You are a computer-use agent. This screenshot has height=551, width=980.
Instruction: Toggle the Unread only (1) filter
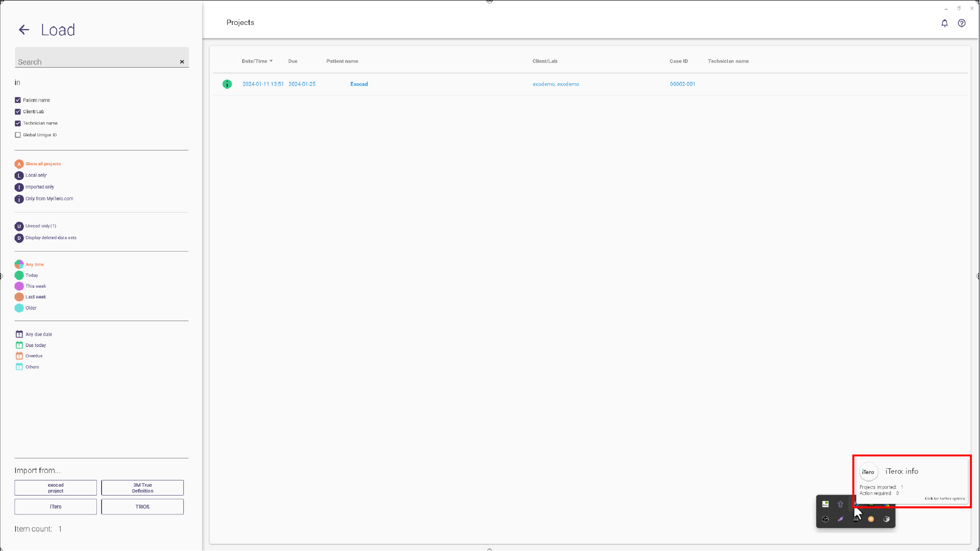click(35, 226)
